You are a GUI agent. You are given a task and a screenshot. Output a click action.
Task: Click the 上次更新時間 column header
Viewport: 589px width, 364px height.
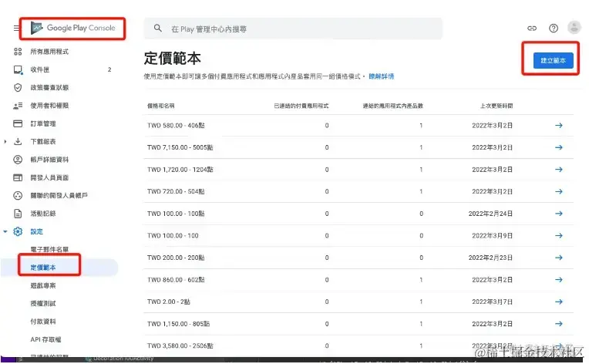[496, 106]
